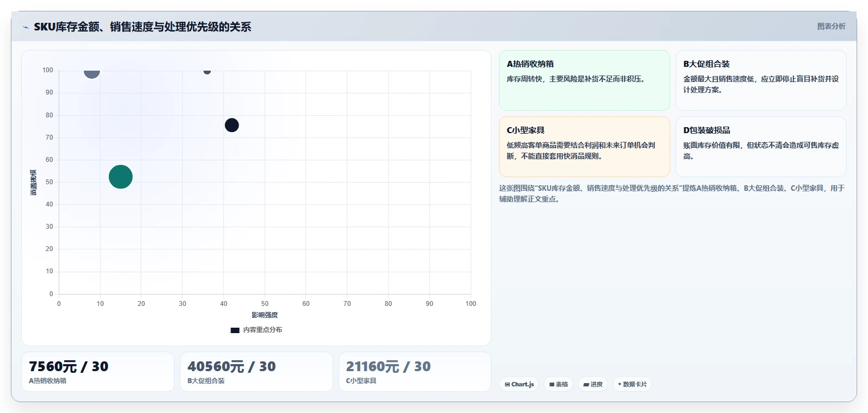This screenshot has height=413, width=868.
Task: Click the text 库存周转快，主要风险是补货不足而非积压。
Action: (577, 79)
